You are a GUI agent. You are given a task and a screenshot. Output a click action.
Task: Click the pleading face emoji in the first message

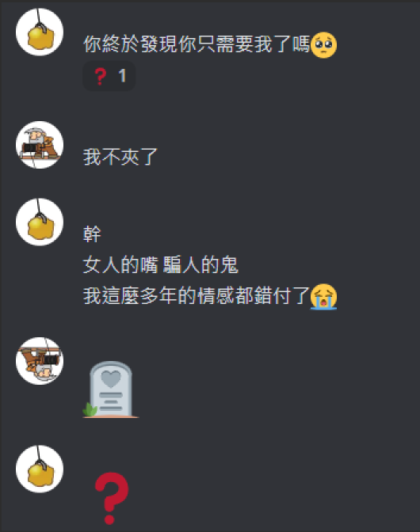pos(323,45)
